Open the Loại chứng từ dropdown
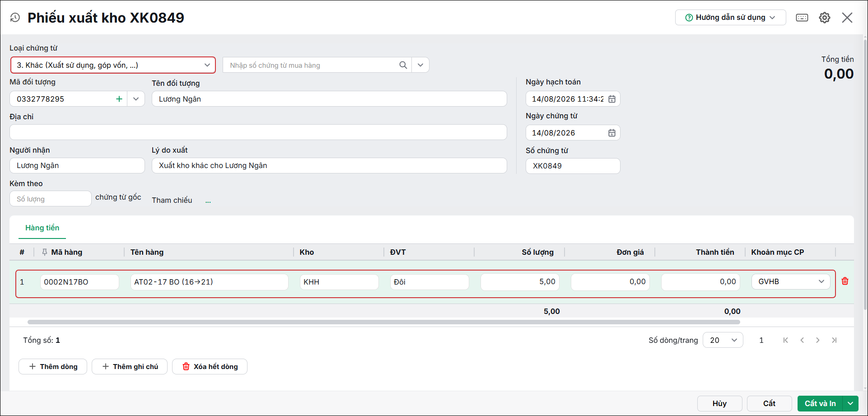 tap(113, 65)
